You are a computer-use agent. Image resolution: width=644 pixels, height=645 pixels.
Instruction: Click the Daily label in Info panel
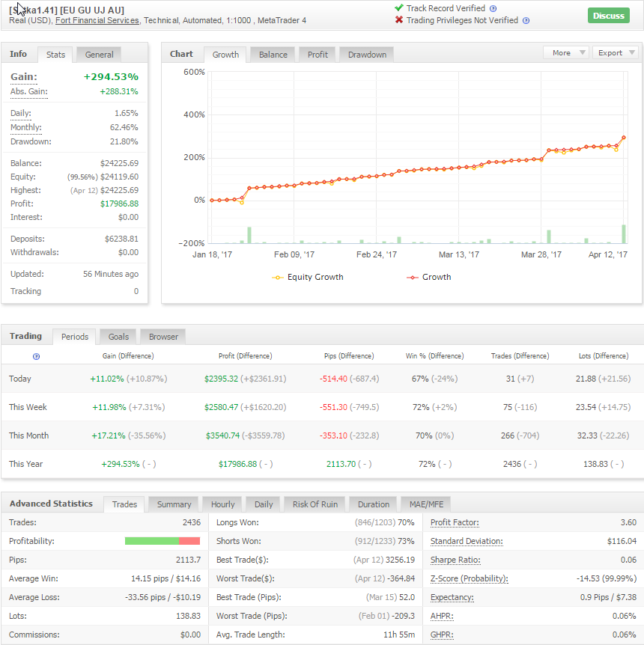(x=20, y=113)
